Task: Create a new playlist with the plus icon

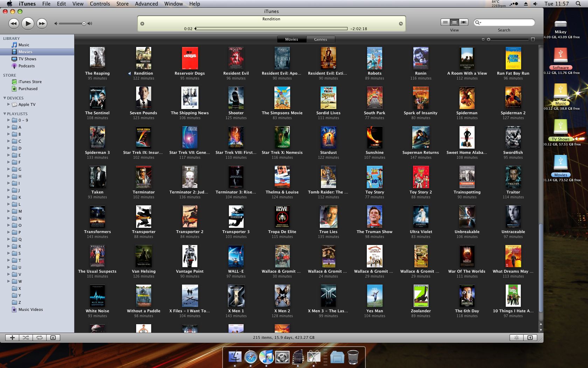Action: pos(12,338)
